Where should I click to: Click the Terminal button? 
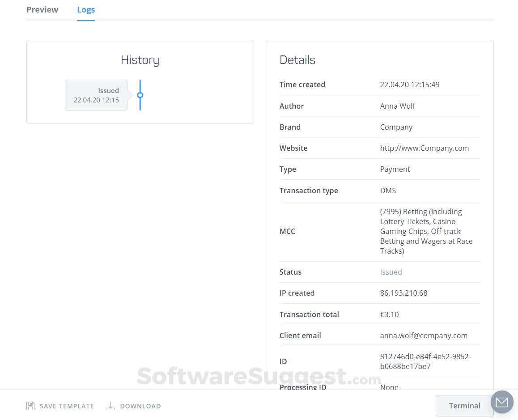[464, 406]
